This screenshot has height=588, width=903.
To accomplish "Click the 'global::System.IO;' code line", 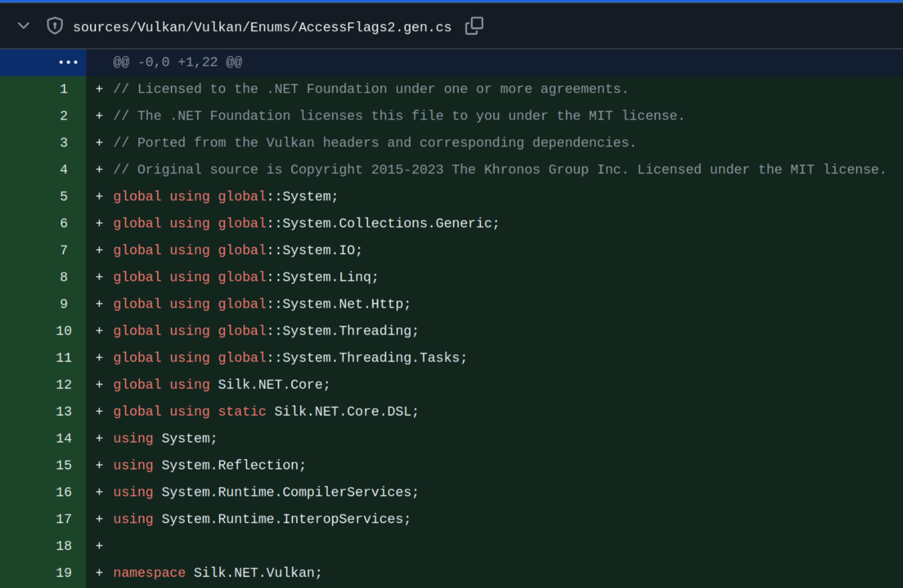I will (x=237, y=250).
